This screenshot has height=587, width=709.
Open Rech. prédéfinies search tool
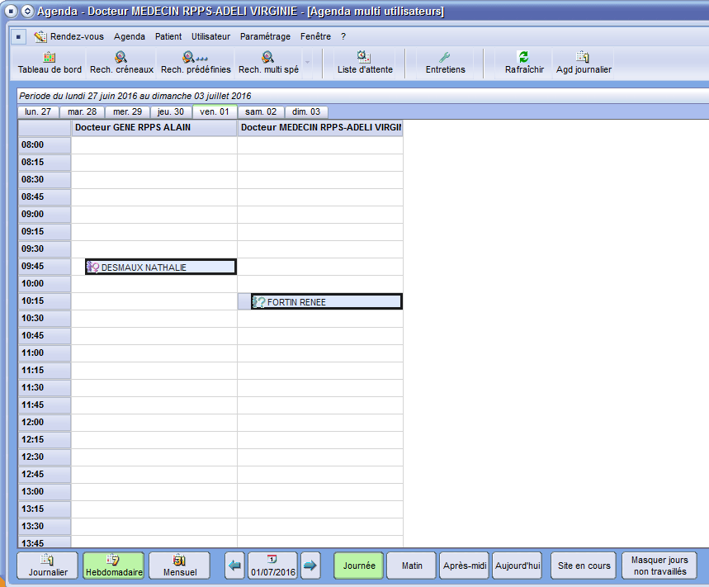(195, 63)
